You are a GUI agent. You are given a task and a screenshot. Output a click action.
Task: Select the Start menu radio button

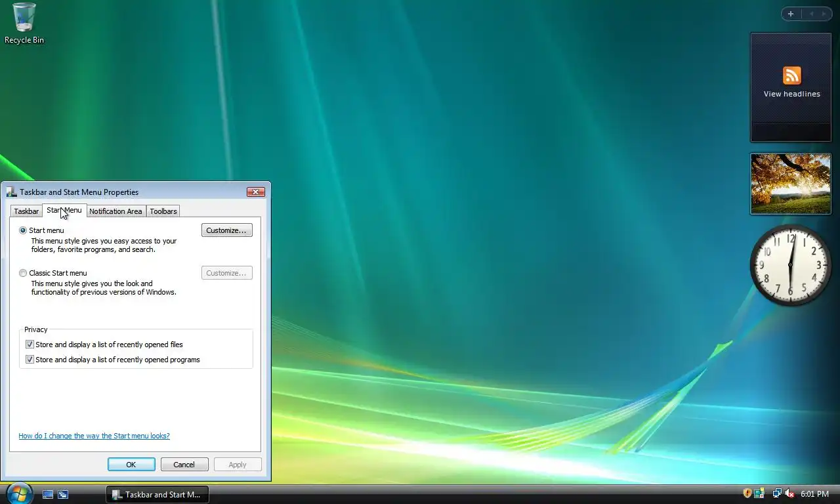click(x=23, y=230)
